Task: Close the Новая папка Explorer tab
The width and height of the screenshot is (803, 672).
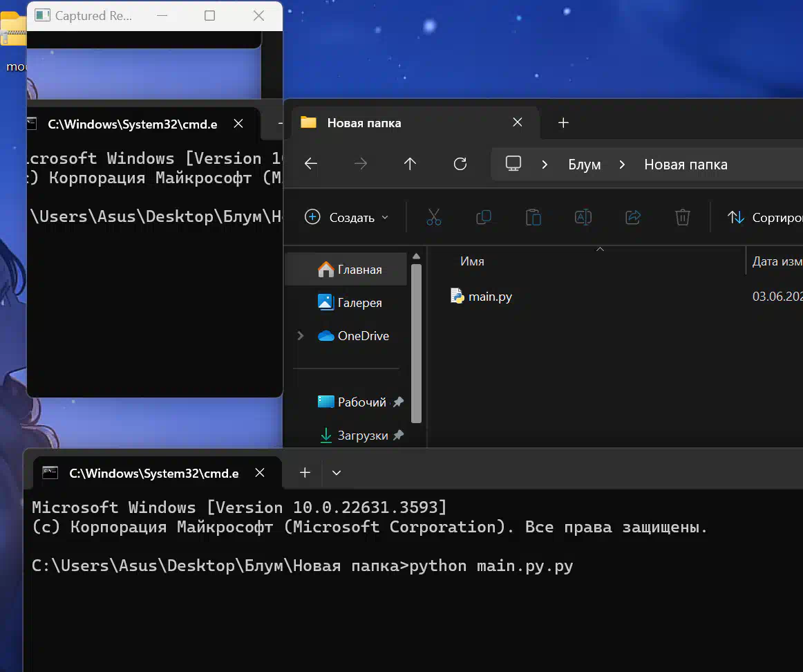Action: (x=517, y=122)
